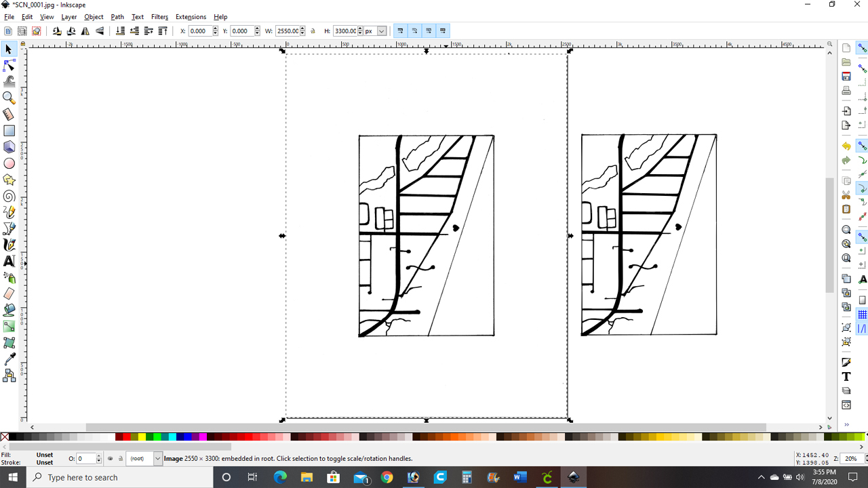Select the Spray tool
Screen dimensions: 868x488
[9, 277]
